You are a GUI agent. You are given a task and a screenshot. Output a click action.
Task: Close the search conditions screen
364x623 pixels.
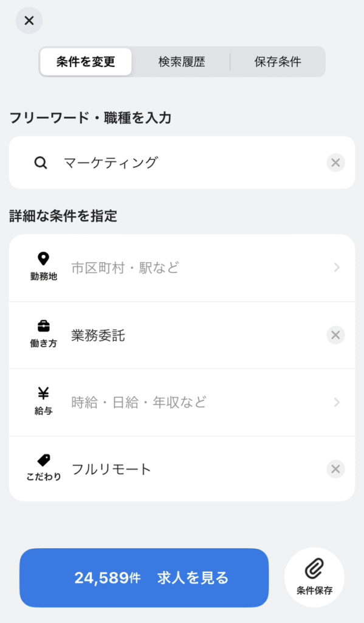[29, 20]
